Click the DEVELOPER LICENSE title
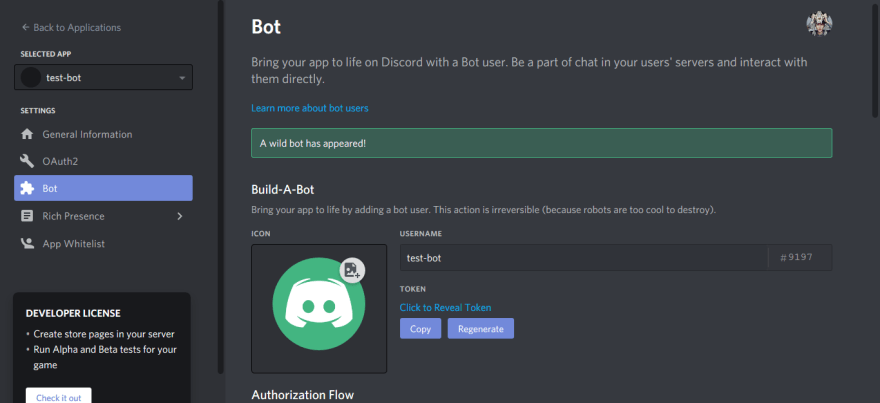Image resolution: width=880 pixels, height=403 pixels. coord(73,313)
